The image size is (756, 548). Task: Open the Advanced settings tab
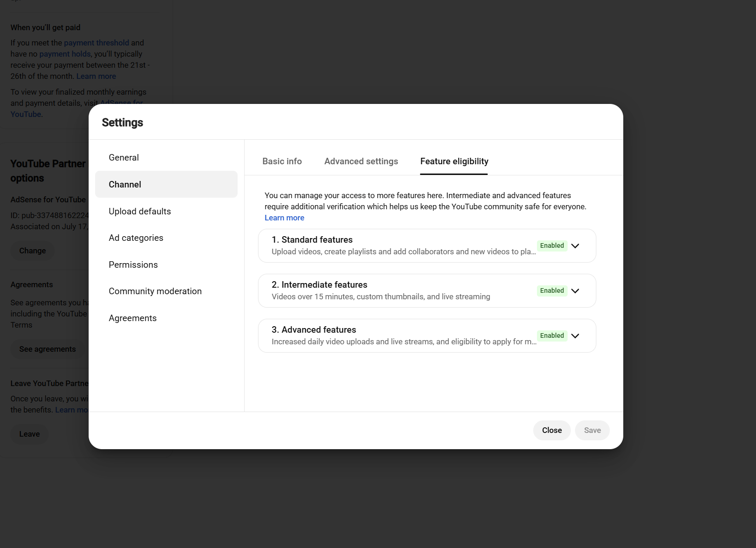(x=361, y=161)
